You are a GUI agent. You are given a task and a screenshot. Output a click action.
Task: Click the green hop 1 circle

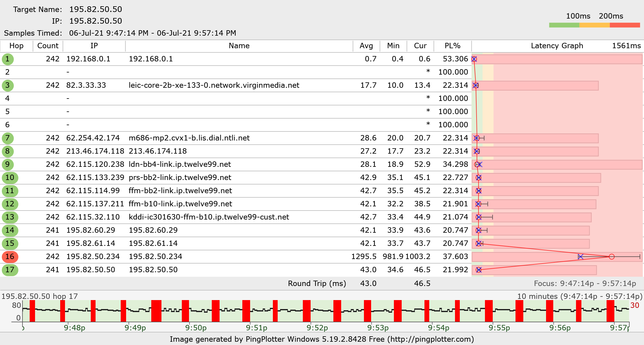click(7, 59)
